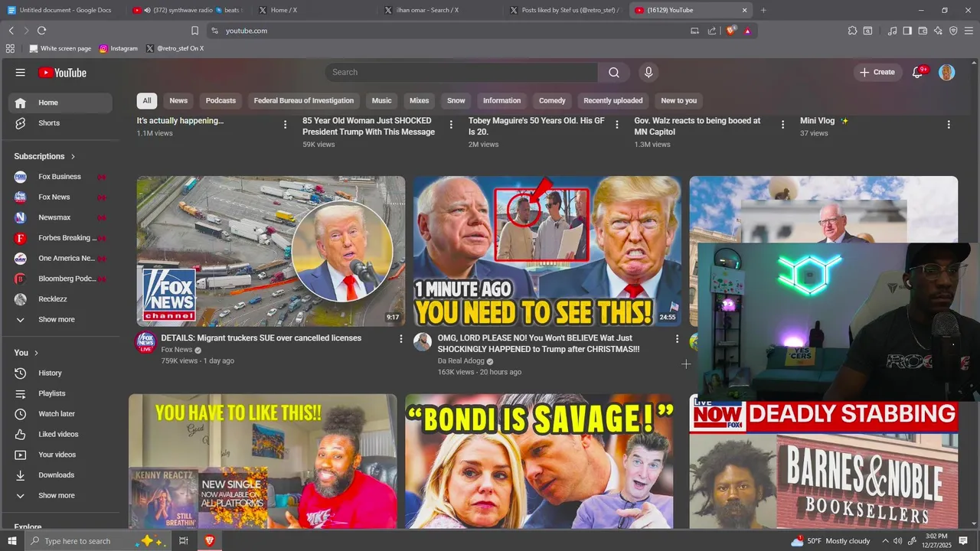The height and width of the screenshot is (551, 980).
Task: Select the Mixes filter chip
Action: pyautogui.click(x=420, y=100)
